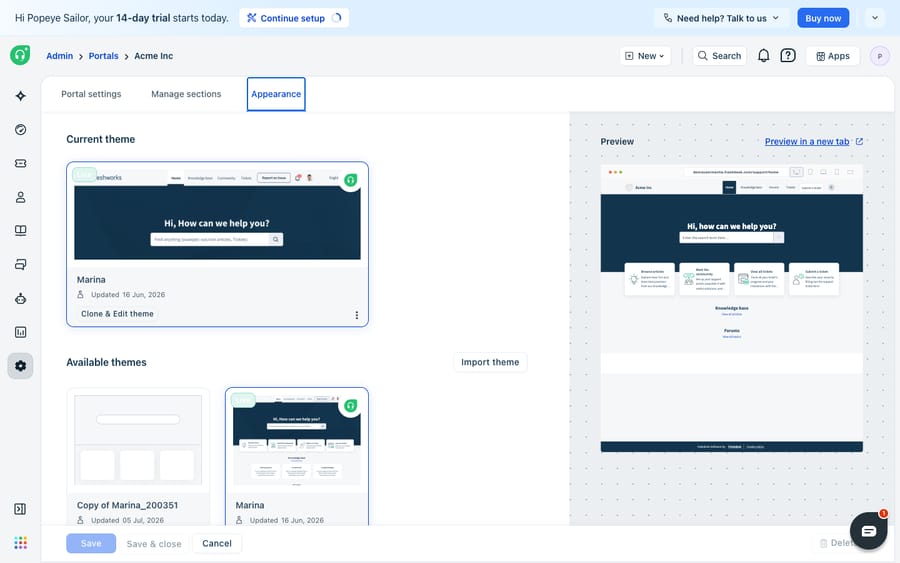Viewport: 900px width, 563px height.
Task: Click the Cancel button
Action: click(217, 543)
